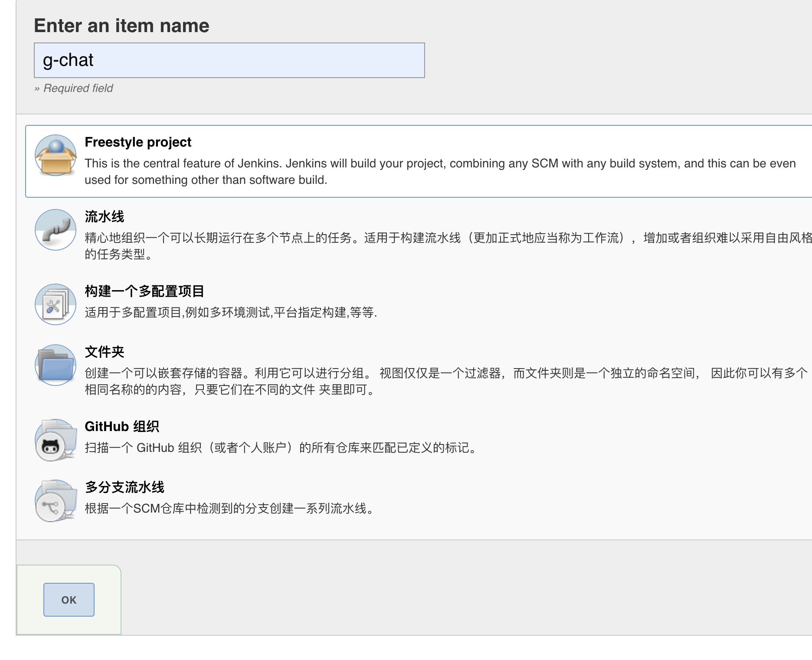Choose the GitHub 组织 title
812x660 pixels.
[122, 426]
